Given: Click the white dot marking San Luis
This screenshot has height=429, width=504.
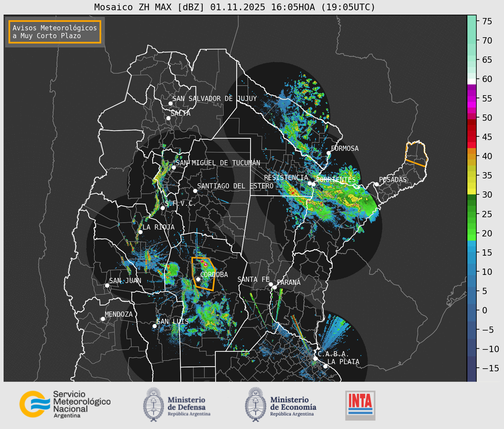Looking at the screenshot, I should click(154, 326).
